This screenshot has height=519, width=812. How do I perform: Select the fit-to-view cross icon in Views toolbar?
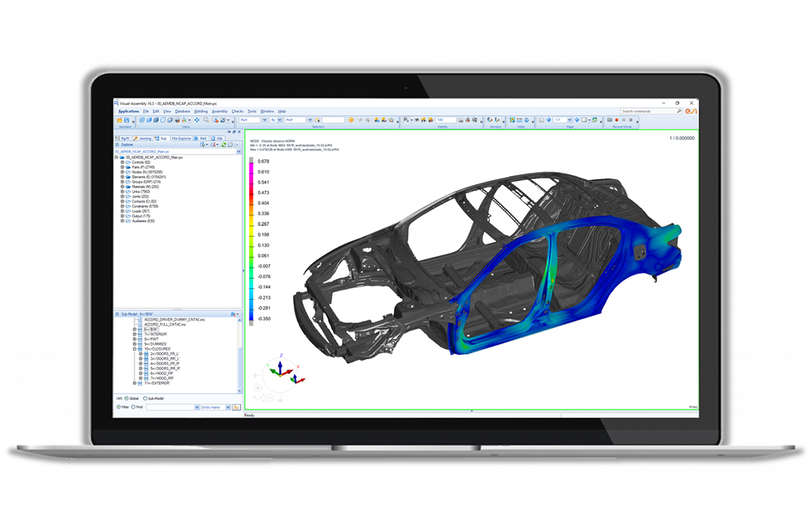196,120
